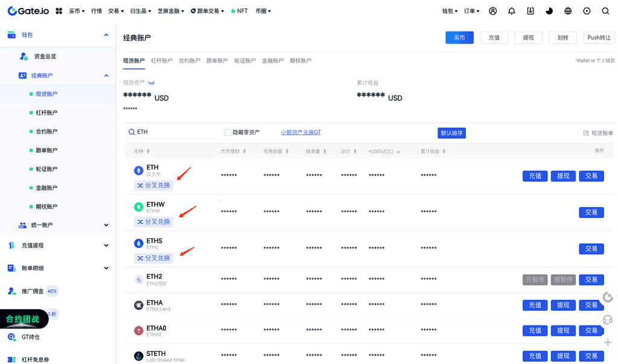Open the notifications bell icon
The image size is (618, 364).
pos(512,11)
